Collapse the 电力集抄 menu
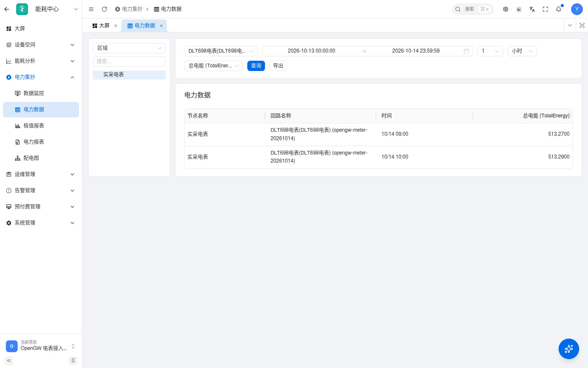588x368 pixels. click(x=41, y=77)
